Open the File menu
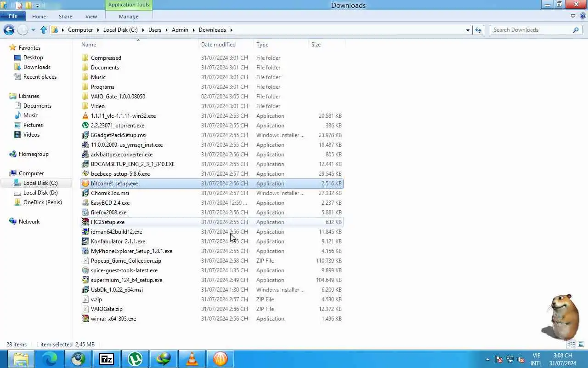The width and height of the screenshot is (588, 368). [x=13, y=16]
